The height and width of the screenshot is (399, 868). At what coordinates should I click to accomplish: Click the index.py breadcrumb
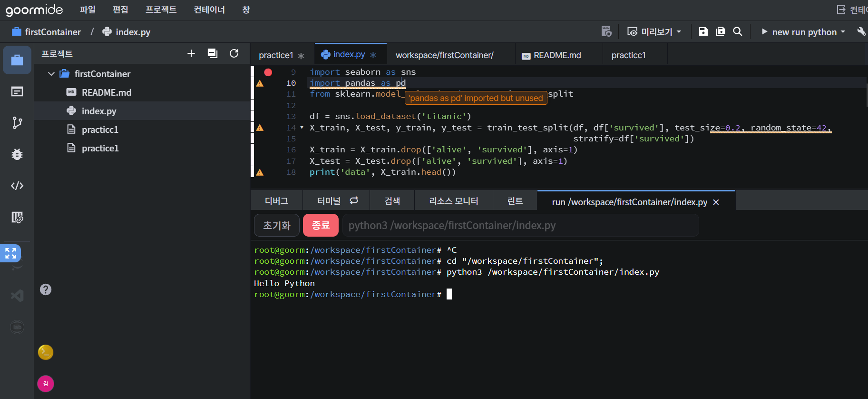127,32
